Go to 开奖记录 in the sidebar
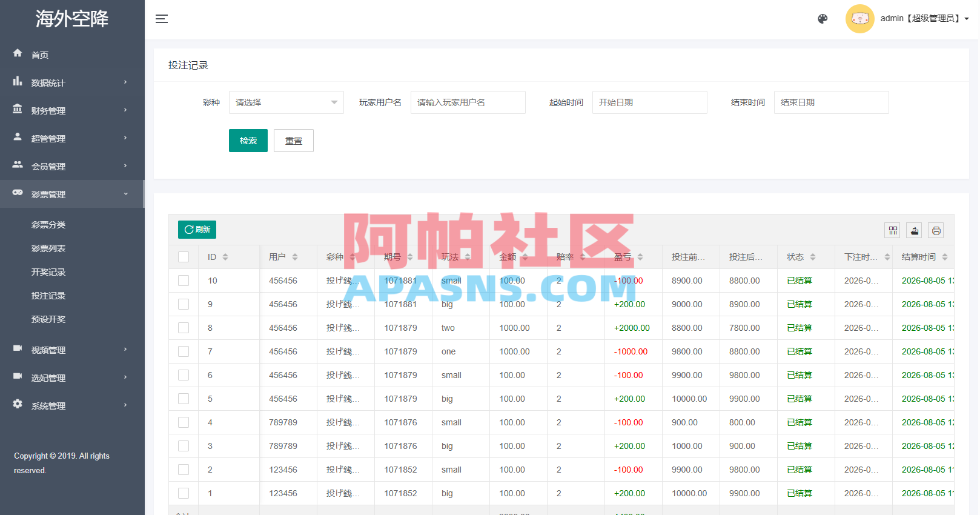The image size is (980, 515). point(48,272)
